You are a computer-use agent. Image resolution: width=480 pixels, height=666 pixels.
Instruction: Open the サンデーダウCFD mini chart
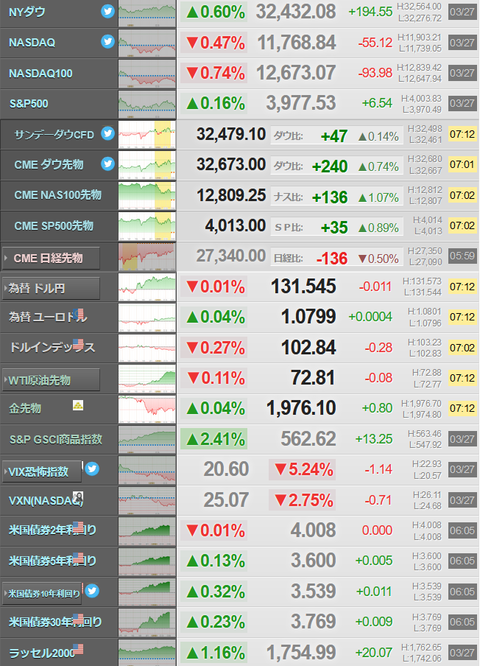(147, 135)
